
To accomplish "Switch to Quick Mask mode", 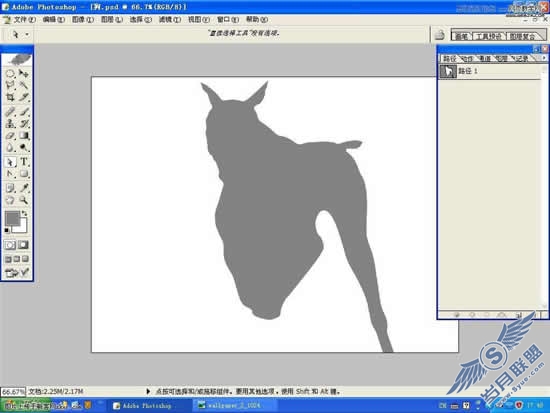I will [24, 245].
